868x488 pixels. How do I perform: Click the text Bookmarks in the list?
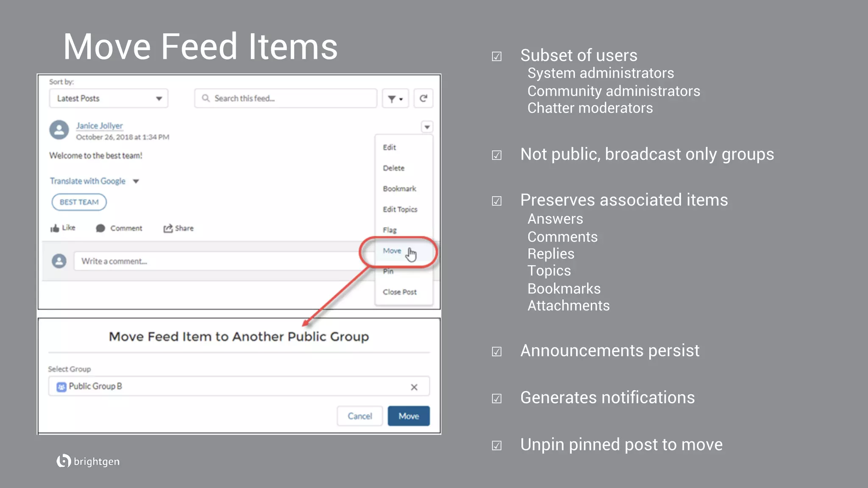564,288
